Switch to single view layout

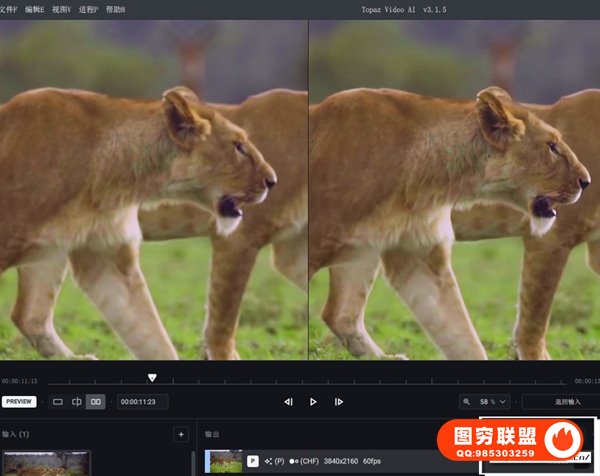pos(58,402)
